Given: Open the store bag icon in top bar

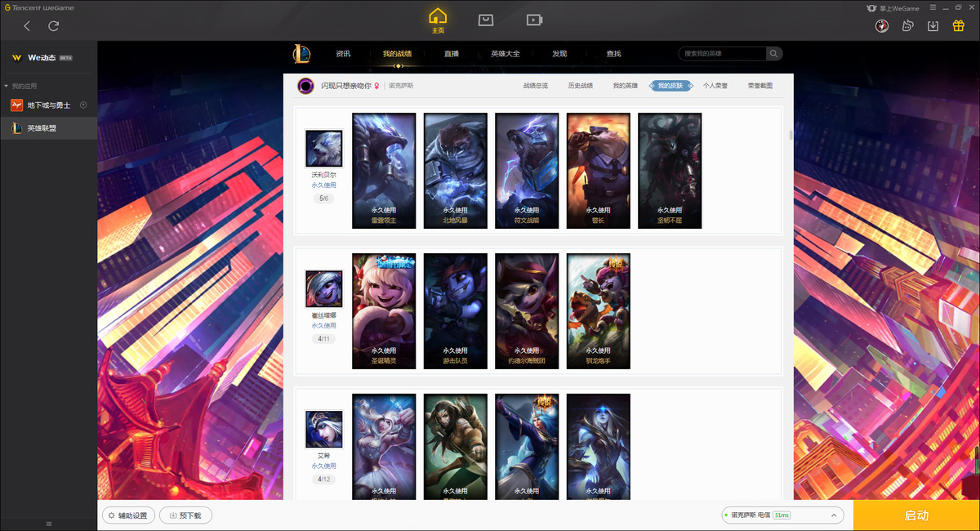Looking at the screenshot, I should (486, 20).
